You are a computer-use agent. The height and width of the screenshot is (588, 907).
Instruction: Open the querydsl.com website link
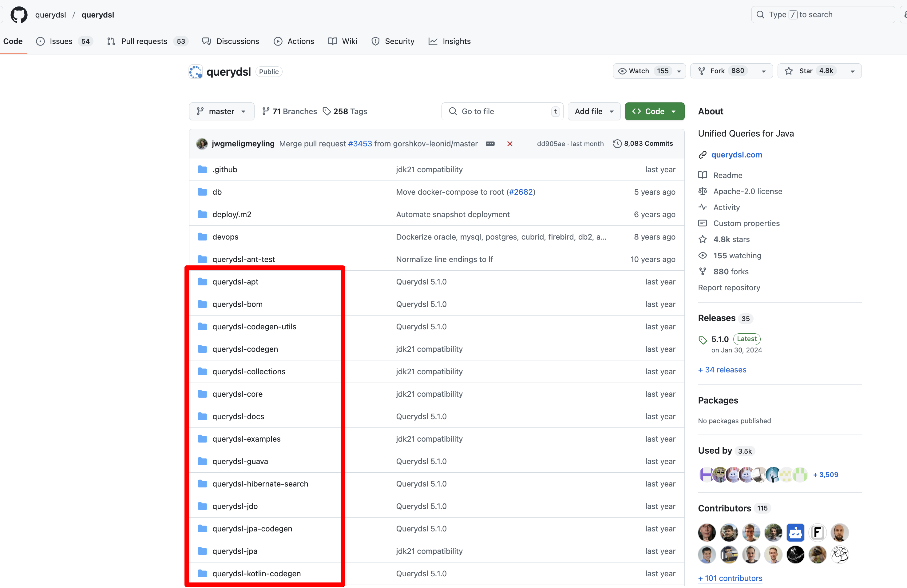[x=736, y=155]
